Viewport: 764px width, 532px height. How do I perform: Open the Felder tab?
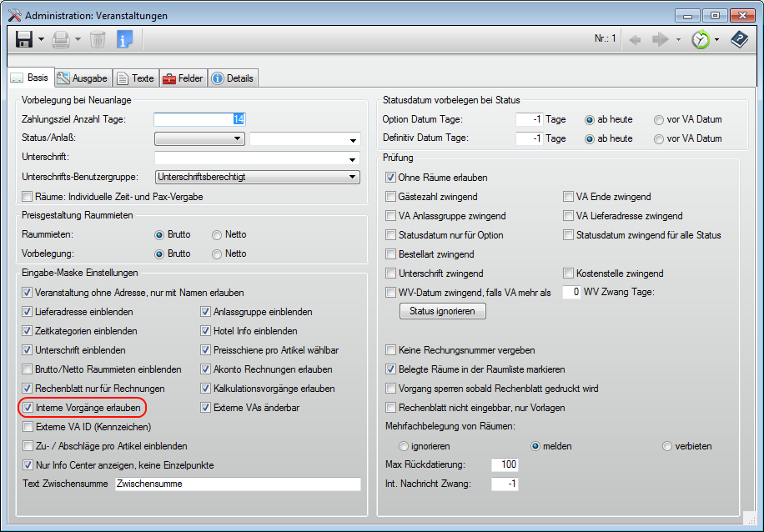click(183, 78)
